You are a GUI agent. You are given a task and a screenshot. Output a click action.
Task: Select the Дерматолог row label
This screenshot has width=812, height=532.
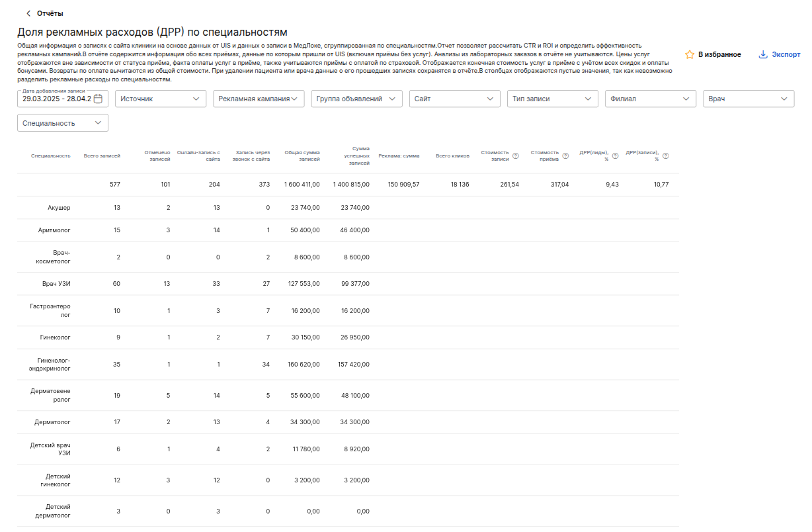pos(53,422)
